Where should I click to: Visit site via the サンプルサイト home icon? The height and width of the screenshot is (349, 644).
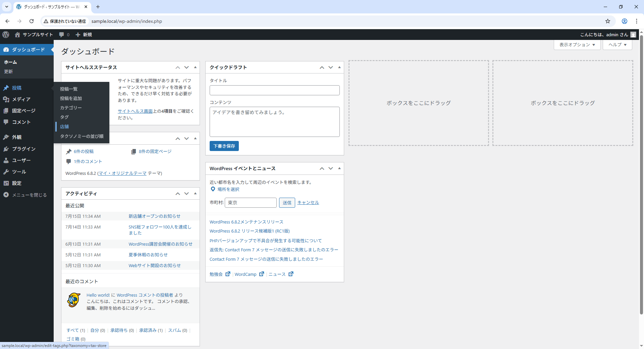[17, 35]
